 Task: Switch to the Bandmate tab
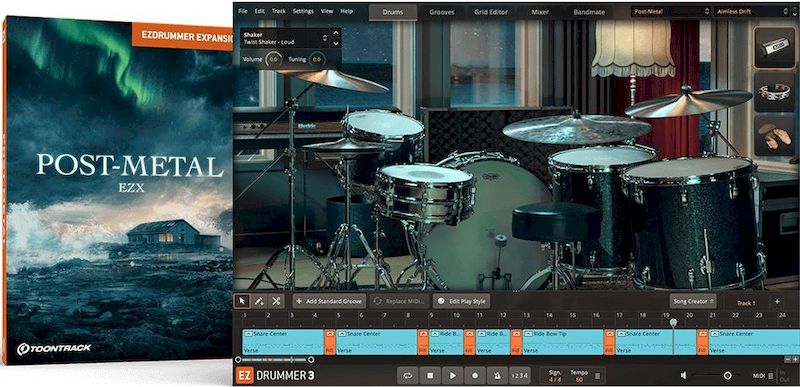[x=588, y=12]
